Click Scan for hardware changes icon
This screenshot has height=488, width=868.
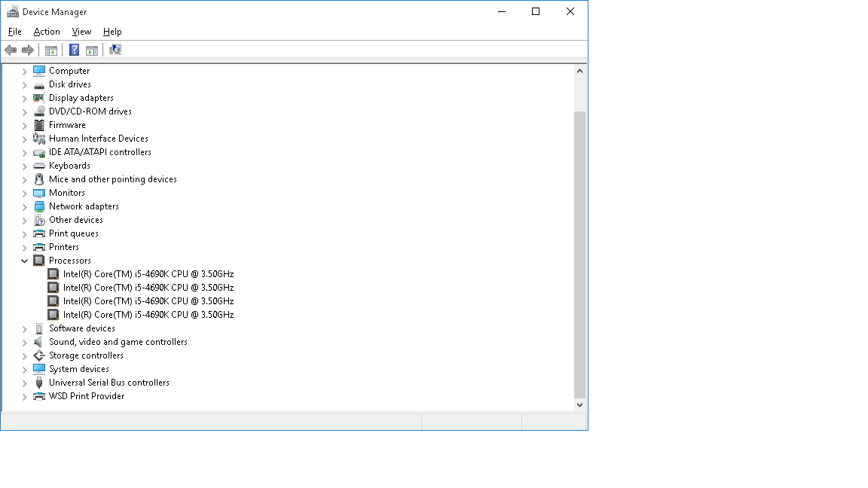pyautogui.click(x=115, y=50)
